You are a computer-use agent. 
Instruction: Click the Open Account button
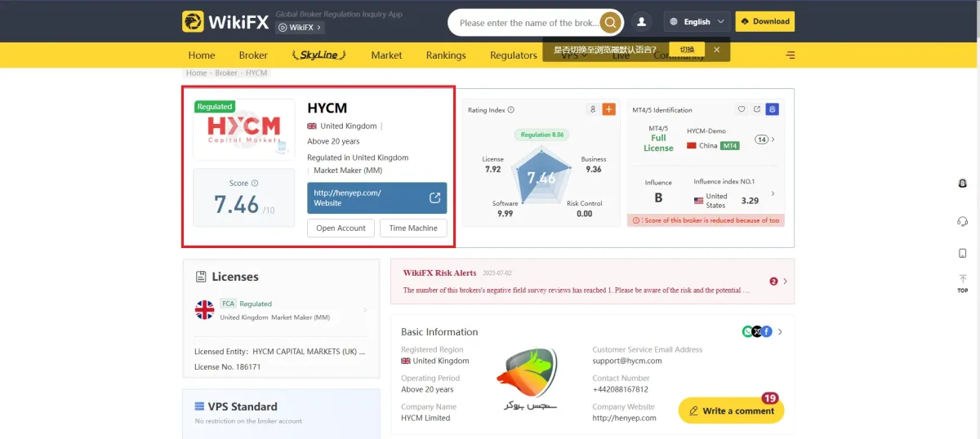(x=341, y=228)
